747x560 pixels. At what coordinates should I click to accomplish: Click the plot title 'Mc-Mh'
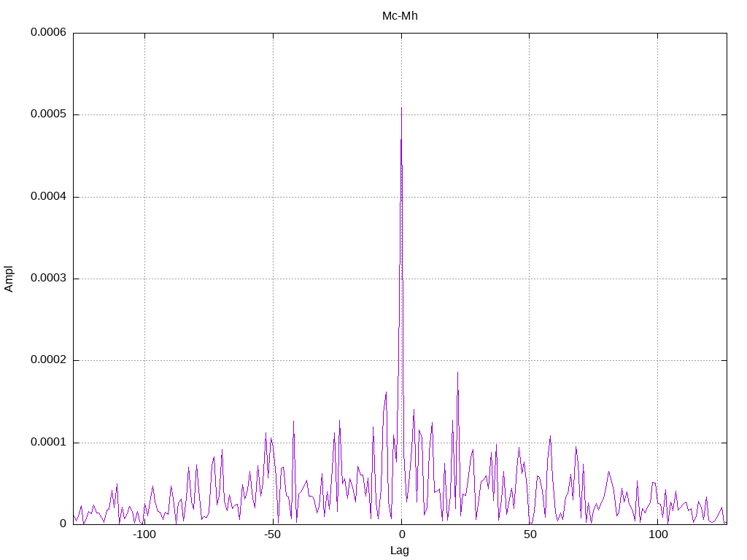coord(400,16)
